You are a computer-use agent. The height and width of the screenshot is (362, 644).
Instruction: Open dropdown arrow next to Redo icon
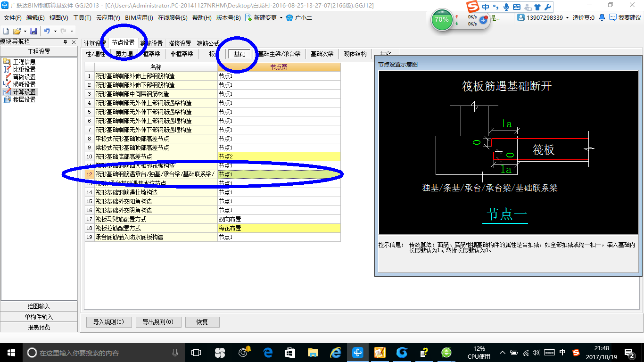click(72, 31)
